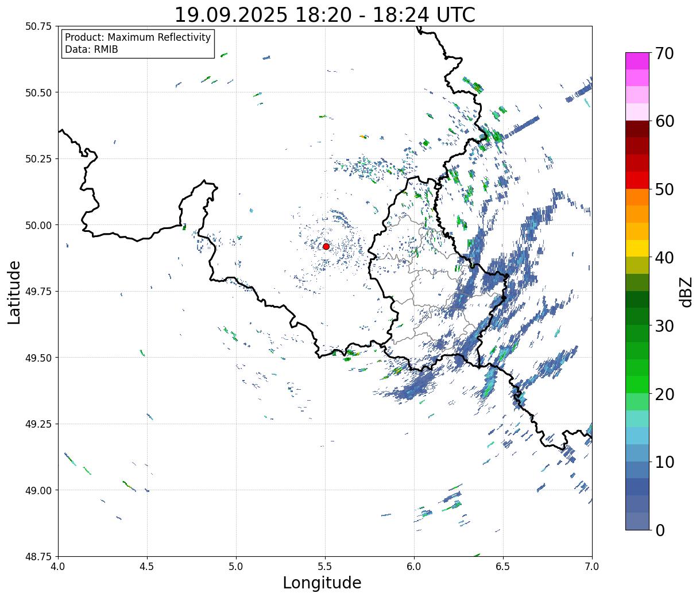Click colorbar tick label '40'
The width and height of the screenshot is (700, 597).
pyautogui.click(x=664, y=257)
